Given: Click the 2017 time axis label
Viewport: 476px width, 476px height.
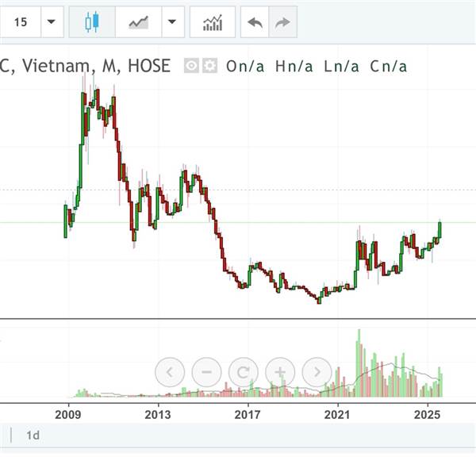Looking at the screenshot, I should point(248,414).
